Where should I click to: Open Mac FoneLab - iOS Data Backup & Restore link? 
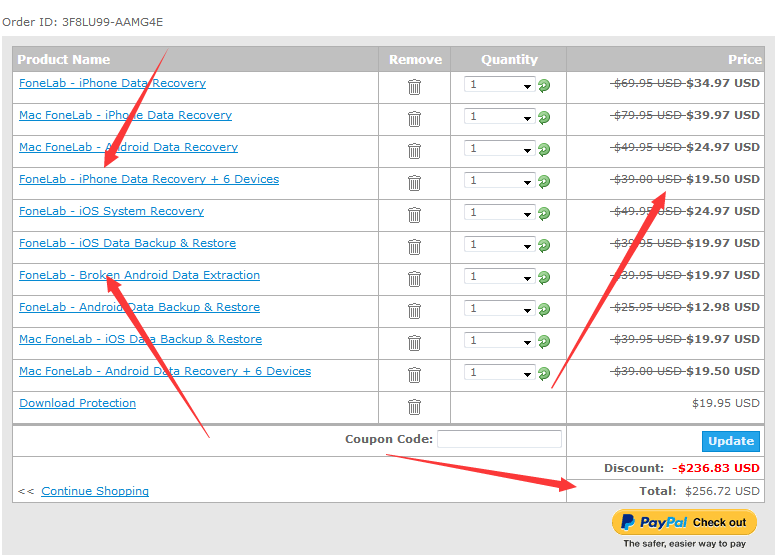(140, 339)
